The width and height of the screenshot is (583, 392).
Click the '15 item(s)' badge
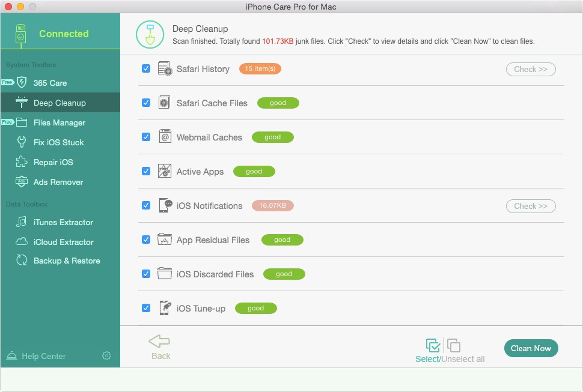coord(260,68)
